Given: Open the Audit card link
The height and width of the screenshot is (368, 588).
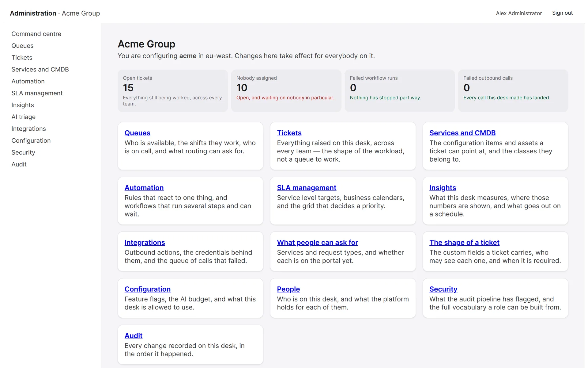Looking at the screenshot, I should (134, 336).
